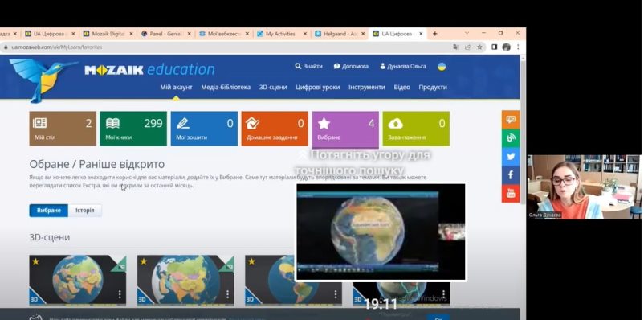The image size is (644, 320).
Task: Open second 3D Asia globe thumbnail
Action: (185, 281)
